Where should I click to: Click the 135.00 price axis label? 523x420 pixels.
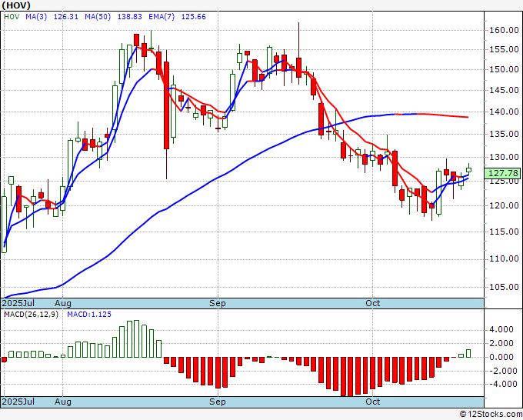(504, 134)
